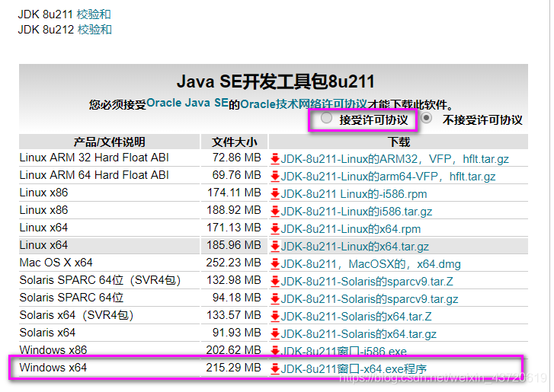Click download arrow icon for MacOSX x64.dmg
Viewport: 554px width, 392px height.
(275, 264)
